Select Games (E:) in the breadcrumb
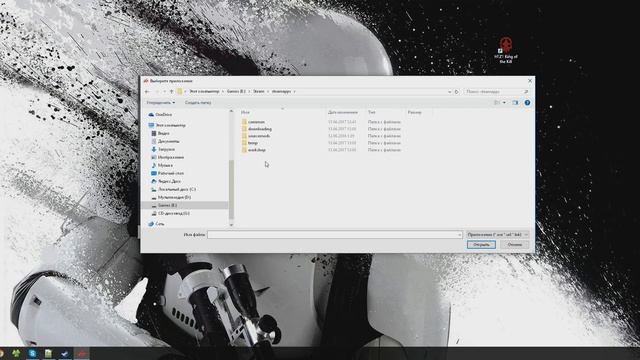The width and height of the screenshot is (640, 360). point(236,91)
